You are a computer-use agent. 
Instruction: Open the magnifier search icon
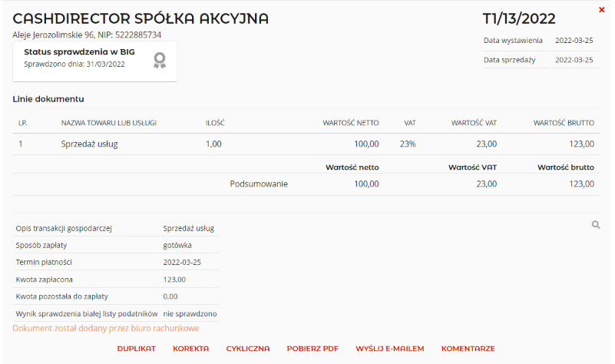click(x=595, y=225)
